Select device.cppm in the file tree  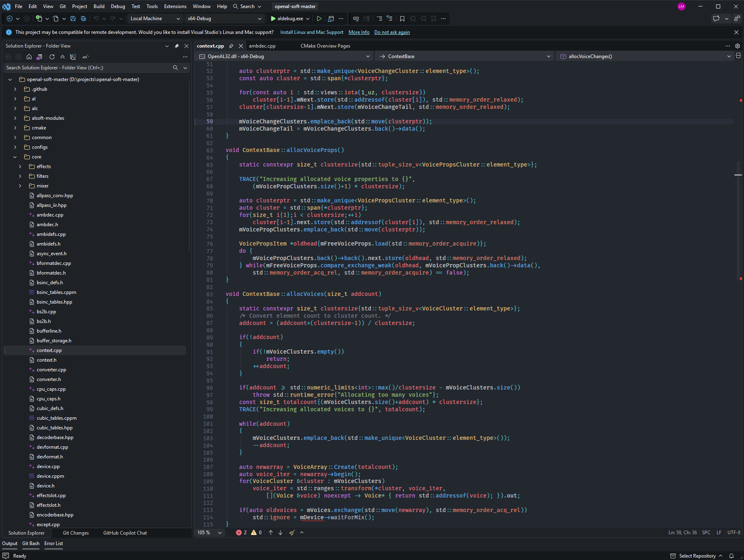50,476
